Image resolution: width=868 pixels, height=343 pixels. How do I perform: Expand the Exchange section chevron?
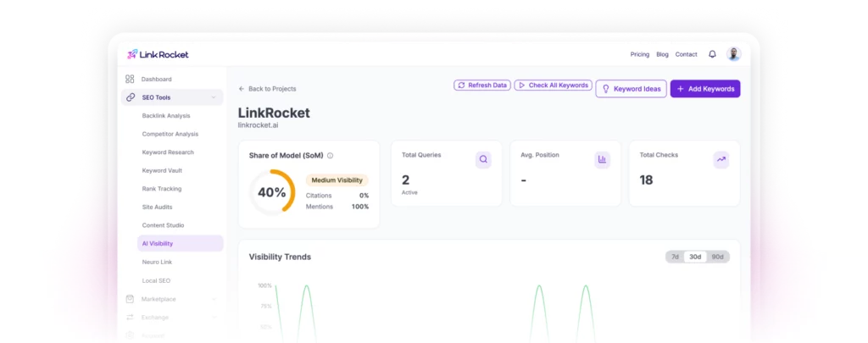click(x=214, y=318)
